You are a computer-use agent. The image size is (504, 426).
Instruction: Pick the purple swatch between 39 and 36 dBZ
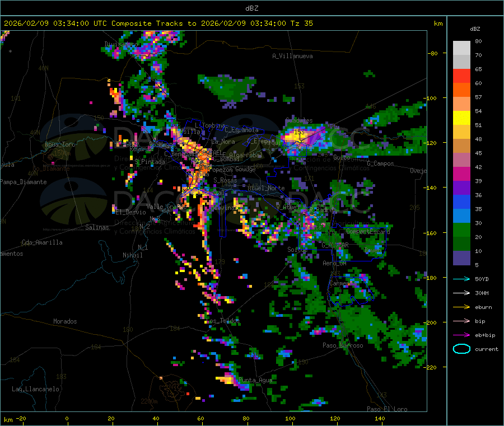click(x=461, y=188)
